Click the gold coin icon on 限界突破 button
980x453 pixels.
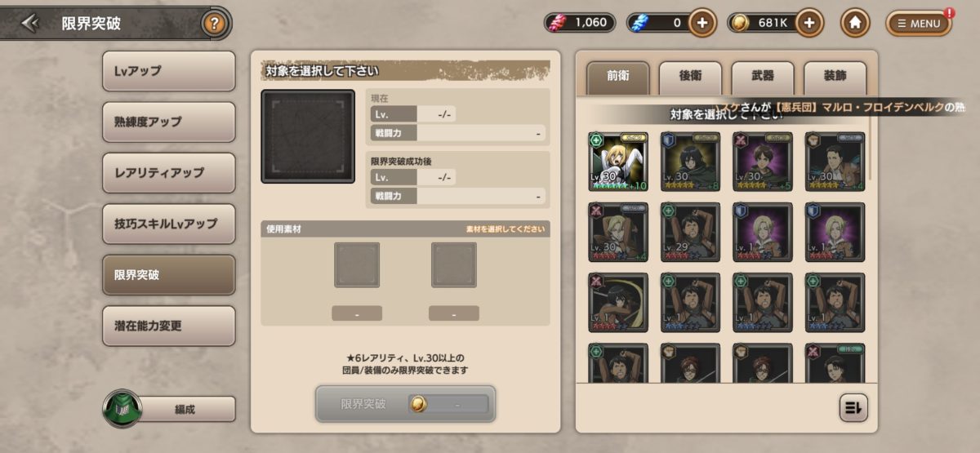[417, 404]
